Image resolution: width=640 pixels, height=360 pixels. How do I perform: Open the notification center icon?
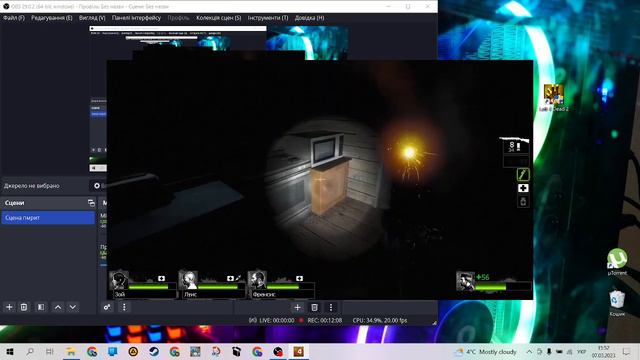tap(627, 351)
